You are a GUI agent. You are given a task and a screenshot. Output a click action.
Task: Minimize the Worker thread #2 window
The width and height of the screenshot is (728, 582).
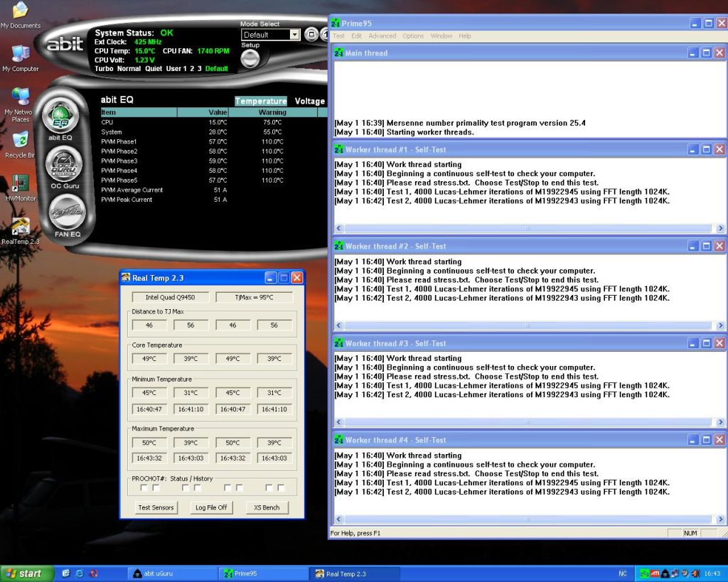tap(692, 246)
